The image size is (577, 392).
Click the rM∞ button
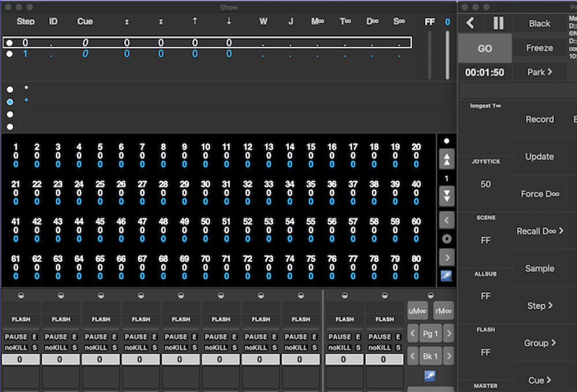tap(443, 311)
